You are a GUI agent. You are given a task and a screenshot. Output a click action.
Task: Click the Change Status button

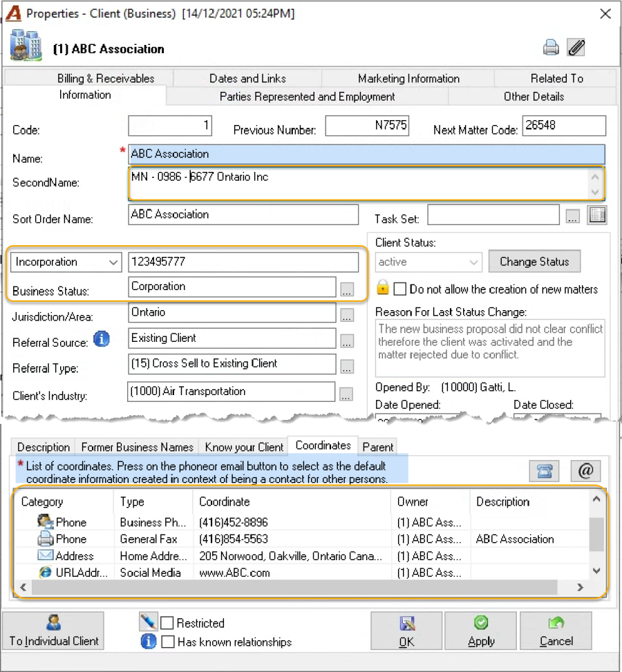click(534, 262)
